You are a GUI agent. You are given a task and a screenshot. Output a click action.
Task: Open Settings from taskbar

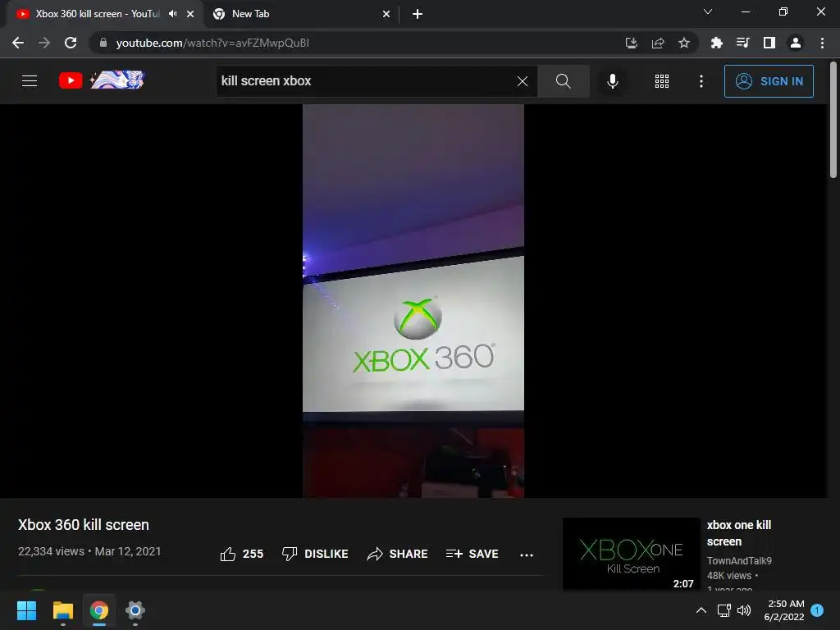135,610
